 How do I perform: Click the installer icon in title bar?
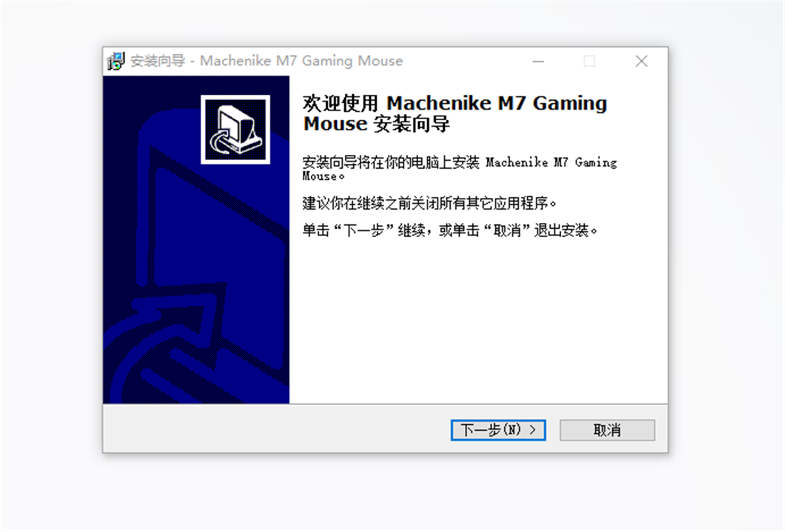115,61
